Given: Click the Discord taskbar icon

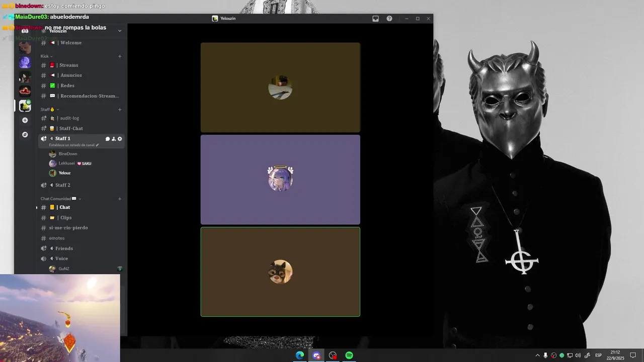Looking at the screenshot, I should tap(316, 355).
